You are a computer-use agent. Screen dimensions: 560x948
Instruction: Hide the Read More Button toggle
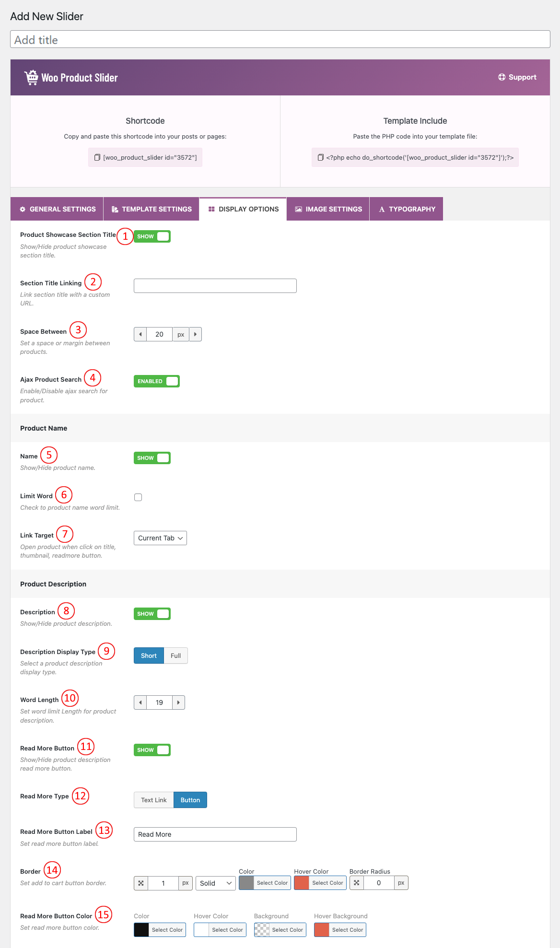pos(152,750)
